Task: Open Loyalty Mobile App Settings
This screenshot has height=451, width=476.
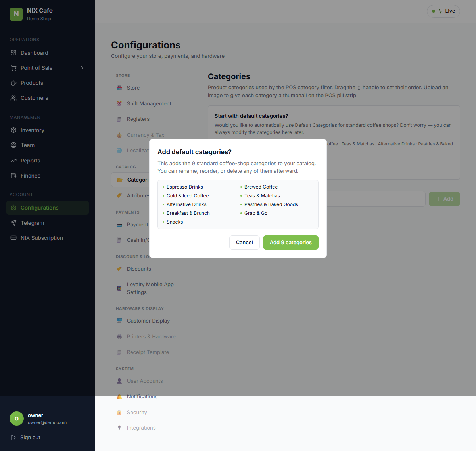Action: (150, 288)
